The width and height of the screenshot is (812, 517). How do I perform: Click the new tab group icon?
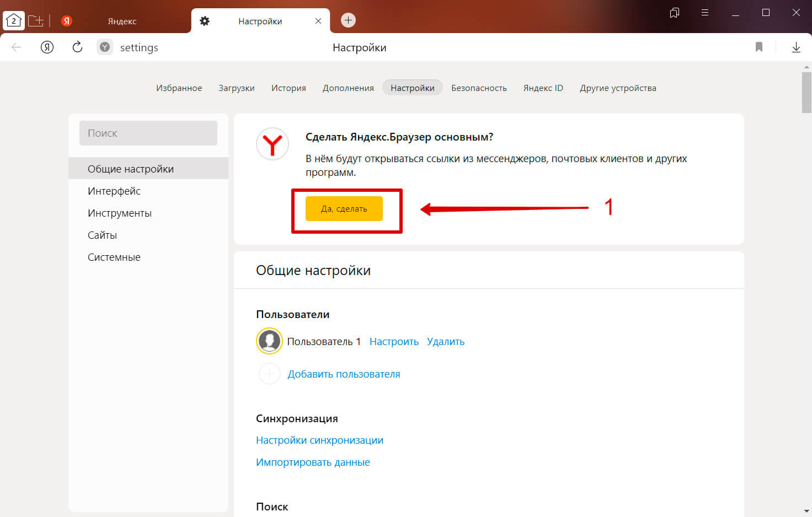click(x=35, y=21)
